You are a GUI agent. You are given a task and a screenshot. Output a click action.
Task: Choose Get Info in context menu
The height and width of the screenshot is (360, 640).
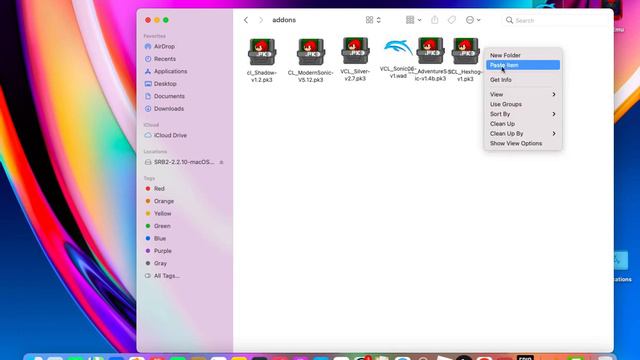point(523,80)
